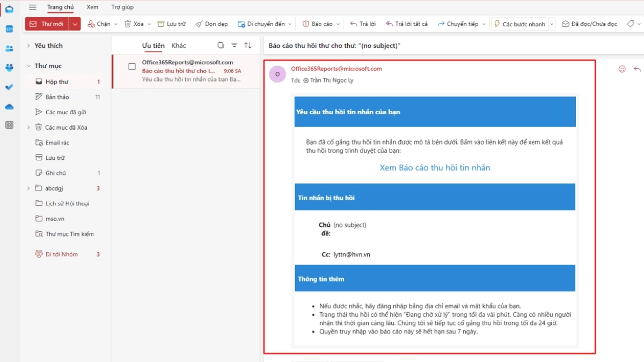Open OneDrive from the left rail
Viewport: 644px width, 362px height.
(9, 107)
